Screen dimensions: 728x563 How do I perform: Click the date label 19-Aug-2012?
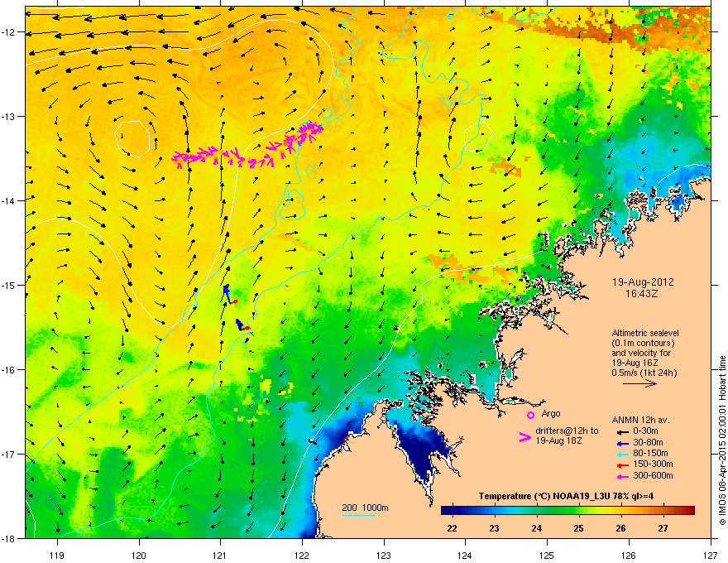pyautogui.click(x=643, y=282)
